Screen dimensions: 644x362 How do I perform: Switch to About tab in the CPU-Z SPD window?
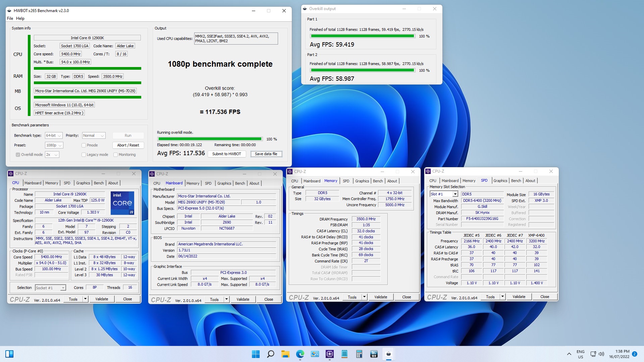pyautogui.click(x=530, y=181)
